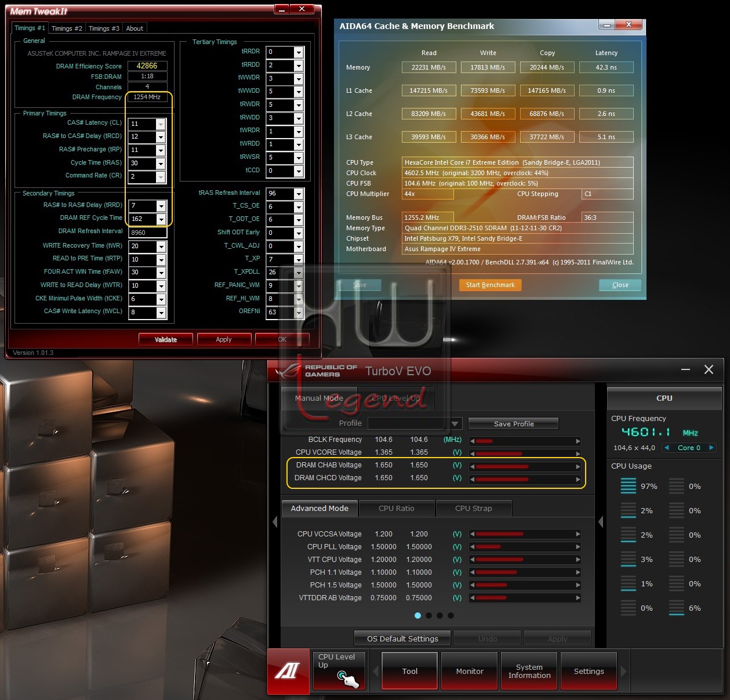
Task: Click Save Profile in TurboV EVO
Action: pos(514,424)
